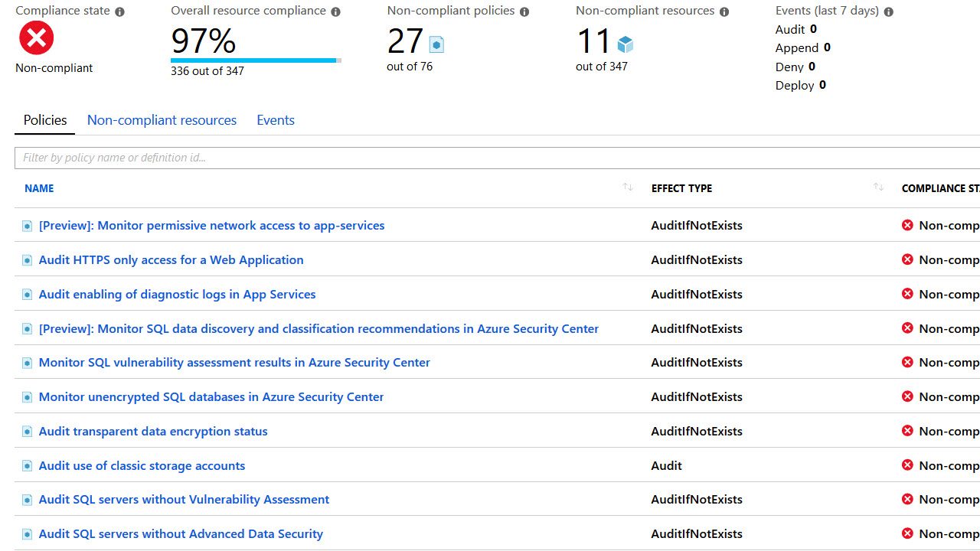
Task: Sort by the Effect Type column arrows
Action: pyautogui.click(x=878, y=187)
